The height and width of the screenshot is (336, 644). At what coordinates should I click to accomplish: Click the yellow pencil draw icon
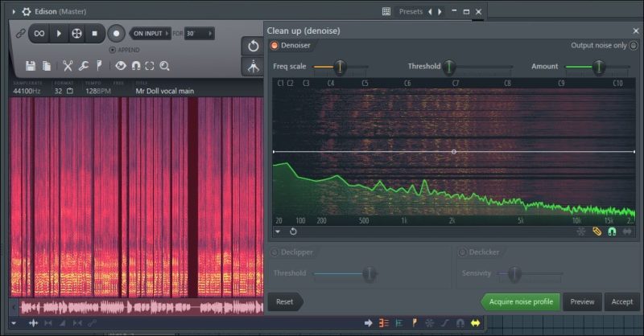[597, 232]
